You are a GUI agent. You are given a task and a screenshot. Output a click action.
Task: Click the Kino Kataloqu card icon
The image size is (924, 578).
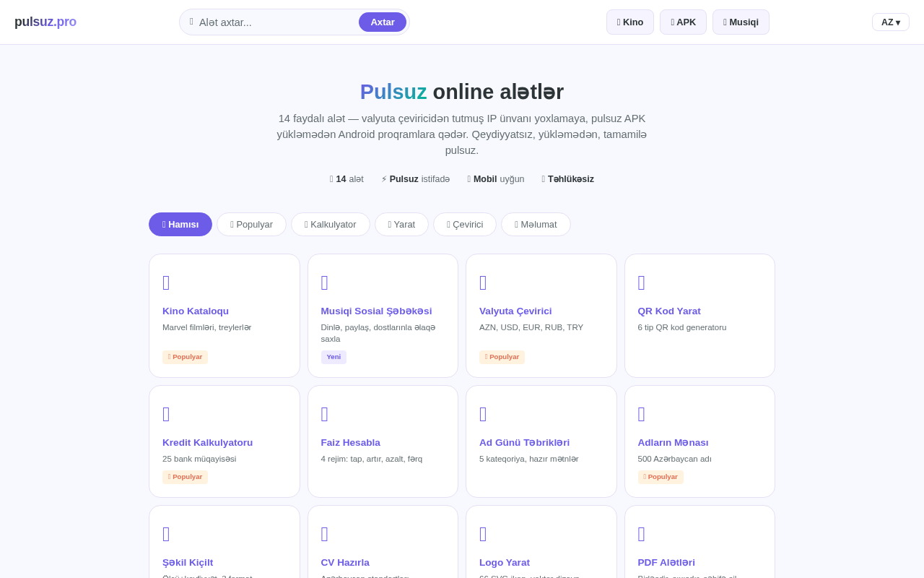pyautogui.click(x=166, y=283)
